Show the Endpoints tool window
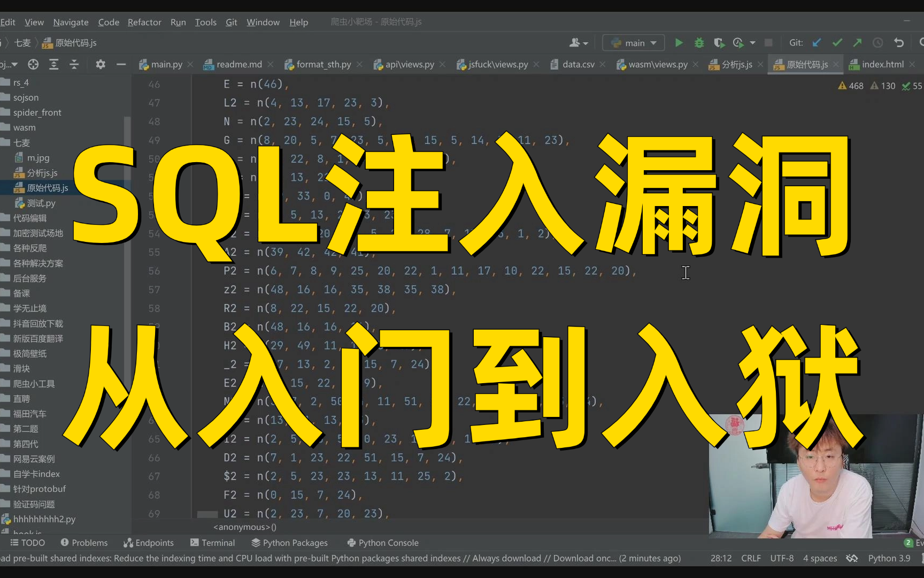The height and width of the screenshot is (578, 924). 149,543
